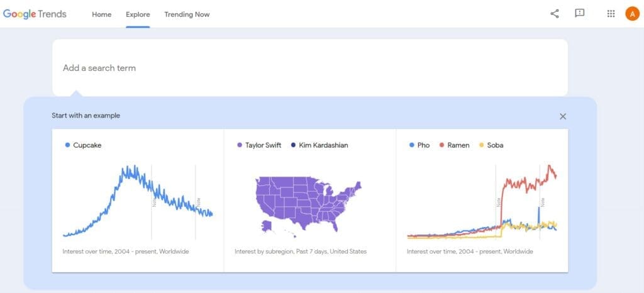Viewport: 644px width, 293px height.
Task: Click the blue Pho legend dot
Action: tap(411, 145)
